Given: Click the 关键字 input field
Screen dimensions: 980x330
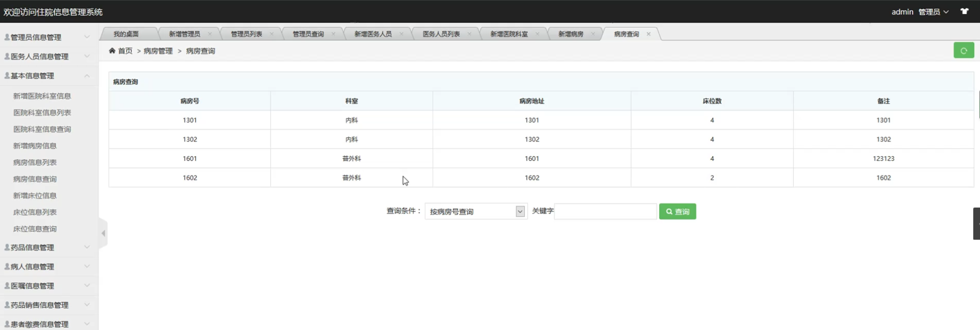Looking at the screenshot, I should click(605, 212).
